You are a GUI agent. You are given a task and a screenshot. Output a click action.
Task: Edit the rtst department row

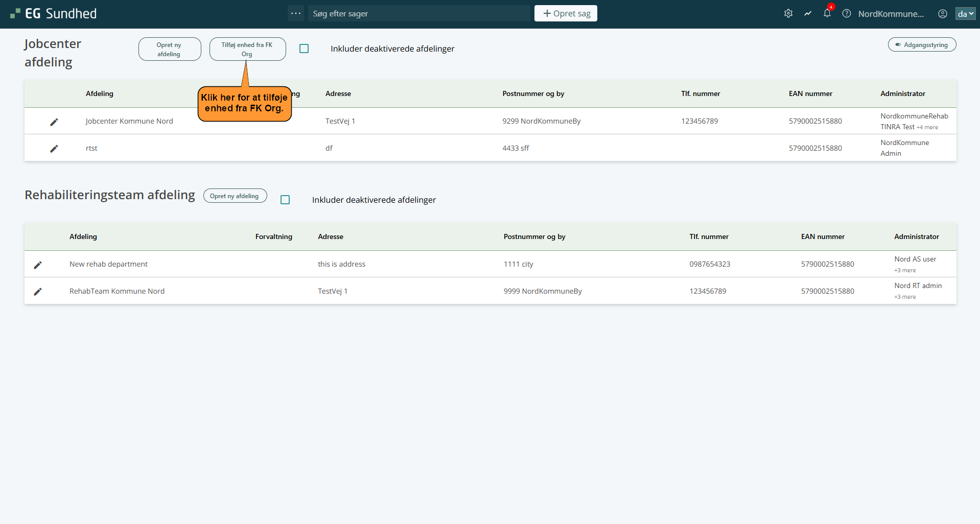[54, 148]
